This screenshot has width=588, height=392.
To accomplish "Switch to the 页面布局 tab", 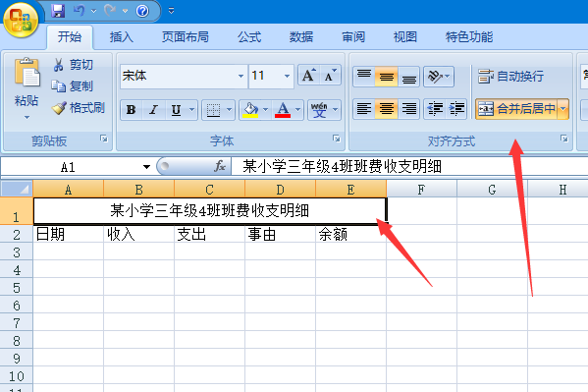I will (185, 37).
